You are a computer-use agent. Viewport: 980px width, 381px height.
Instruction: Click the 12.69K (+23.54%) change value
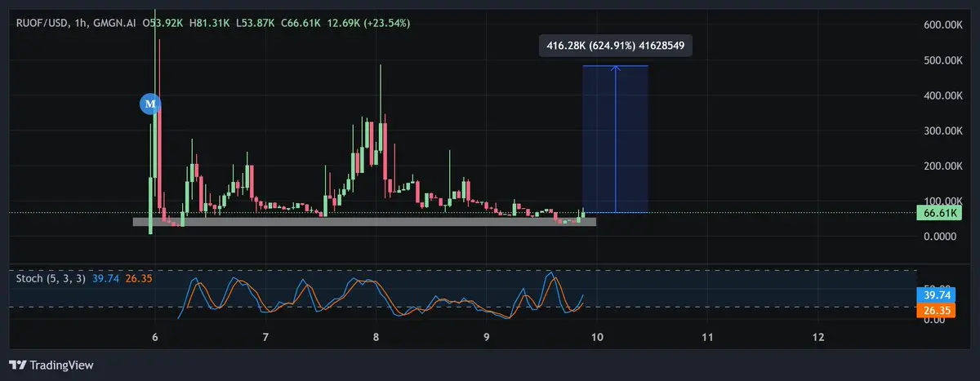369,23
